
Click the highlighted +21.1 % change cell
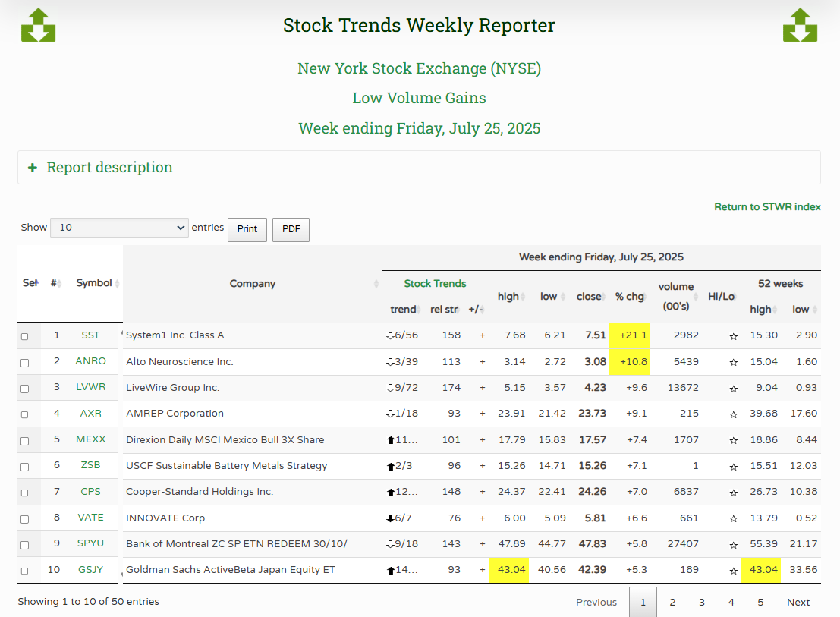point(630,335)
